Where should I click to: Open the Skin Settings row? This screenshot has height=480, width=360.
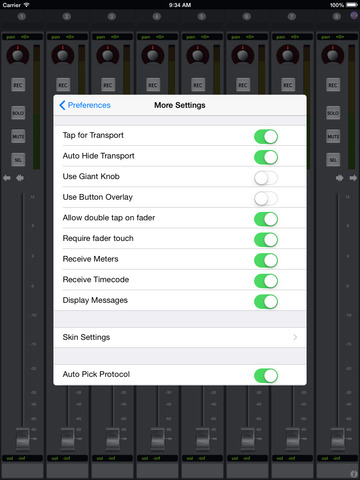[180, 337]
